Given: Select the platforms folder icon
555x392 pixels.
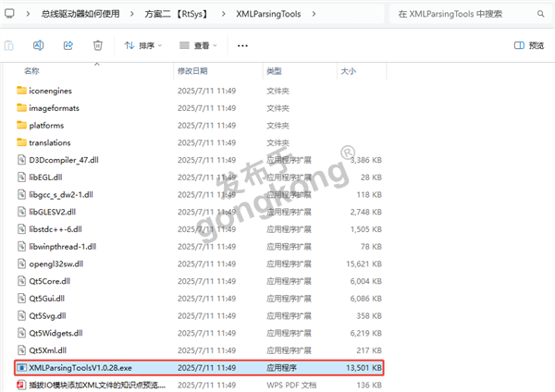Looking at the screenshot, I should pyautogui.click(x=21, y=125).
